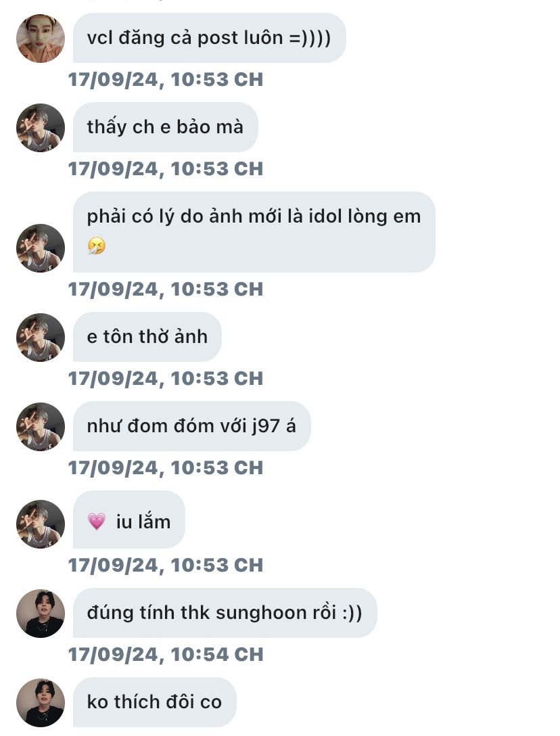Select message 'ko thích đôi co'

tap(154, 702)
